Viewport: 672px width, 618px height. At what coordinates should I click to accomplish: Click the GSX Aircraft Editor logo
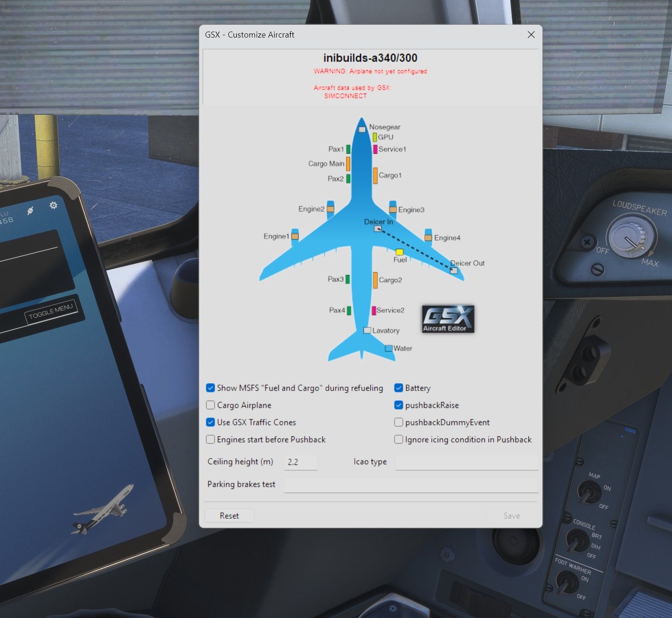click(448, 319)
